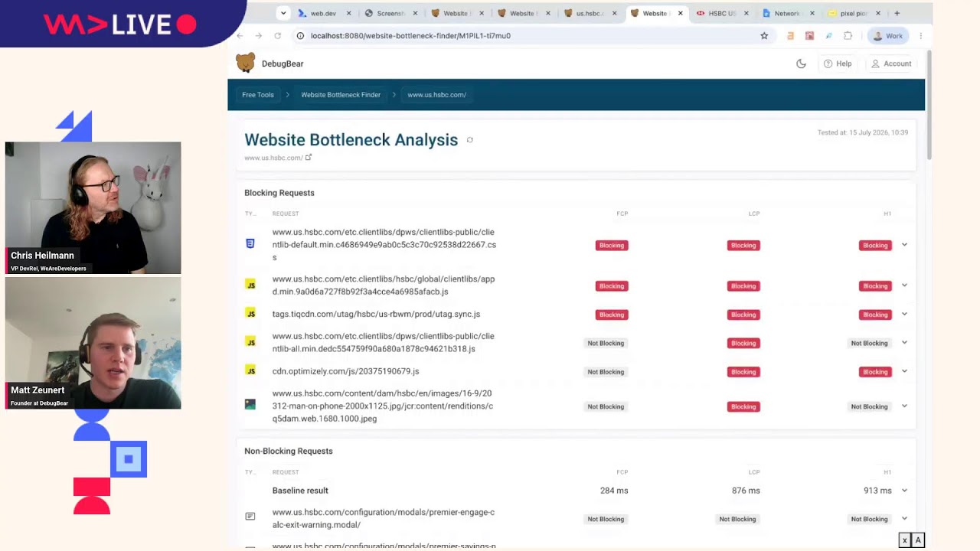980x551 pixels.
Task: Click LCP Blocking badge for cdn.optimizely.com
Action: point(743,372)
